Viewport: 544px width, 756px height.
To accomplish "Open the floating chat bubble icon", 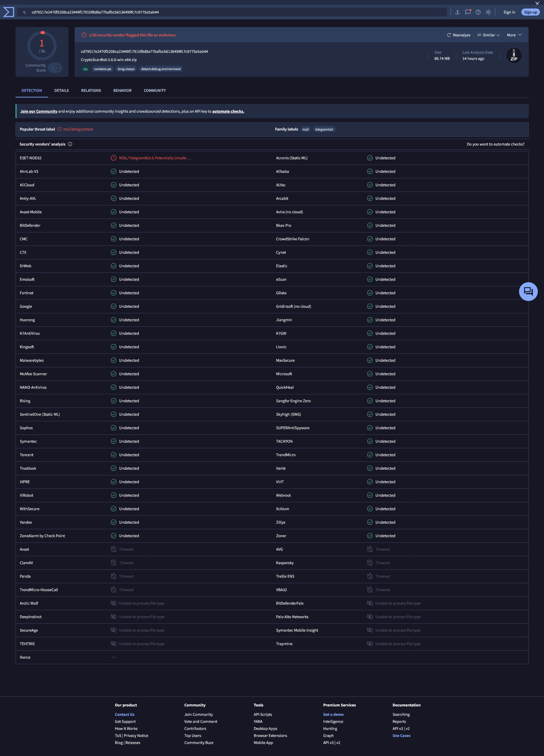I will tap(528, 292).
